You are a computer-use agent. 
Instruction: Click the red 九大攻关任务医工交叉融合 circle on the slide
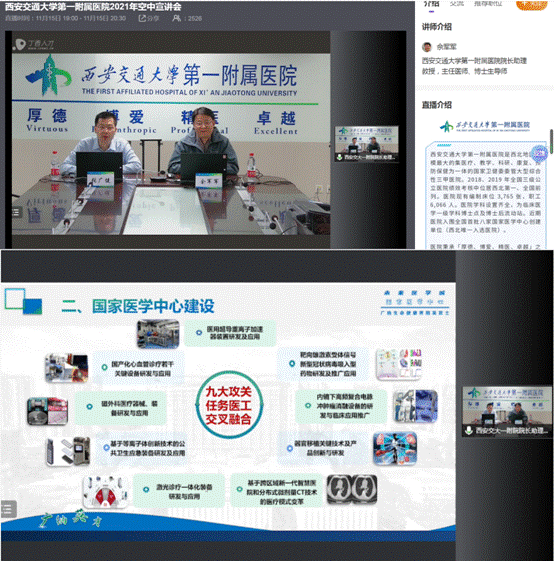pos(229,405)
